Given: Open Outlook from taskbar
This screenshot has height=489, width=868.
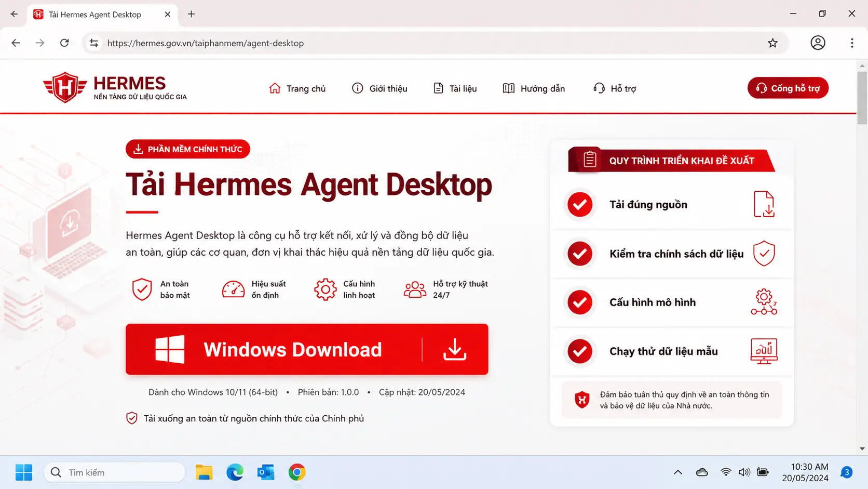Looking at the screenshot, I should (266, 472).
